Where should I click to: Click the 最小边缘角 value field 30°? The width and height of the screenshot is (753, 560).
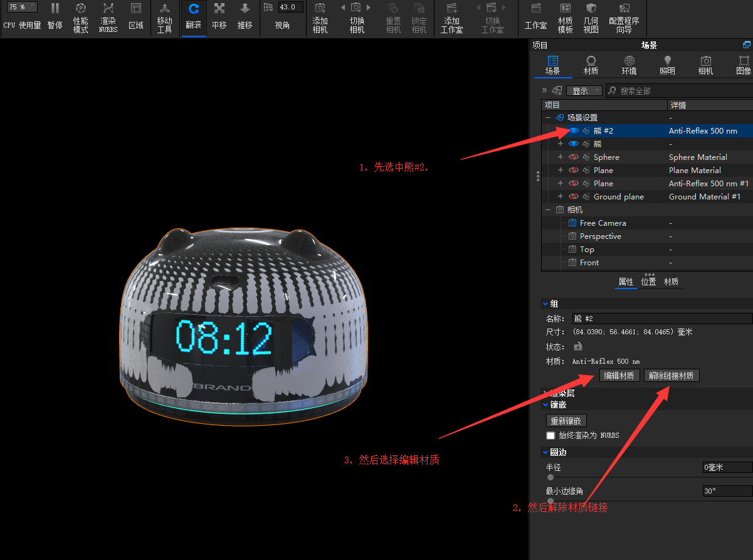(727, 491)
